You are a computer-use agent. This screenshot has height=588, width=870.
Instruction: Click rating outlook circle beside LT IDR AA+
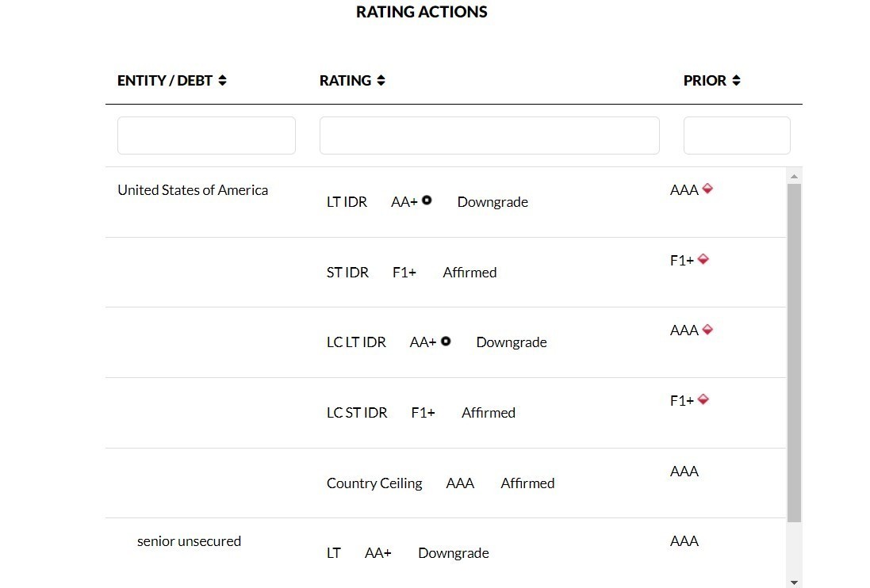(x=427, y=200)
